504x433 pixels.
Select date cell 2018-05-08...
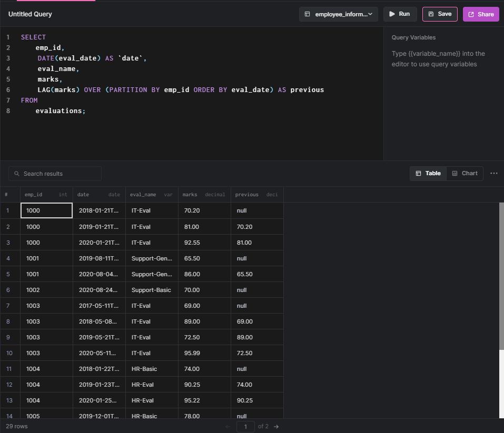[100, 321]
